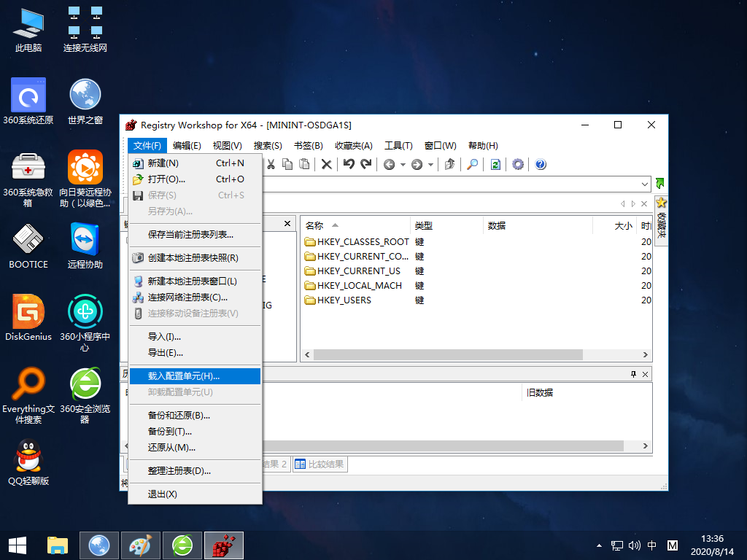Select the HKEY_LOCAL_MACH key row
Screen dimensions: 747x560
click(x=477, y=286)
